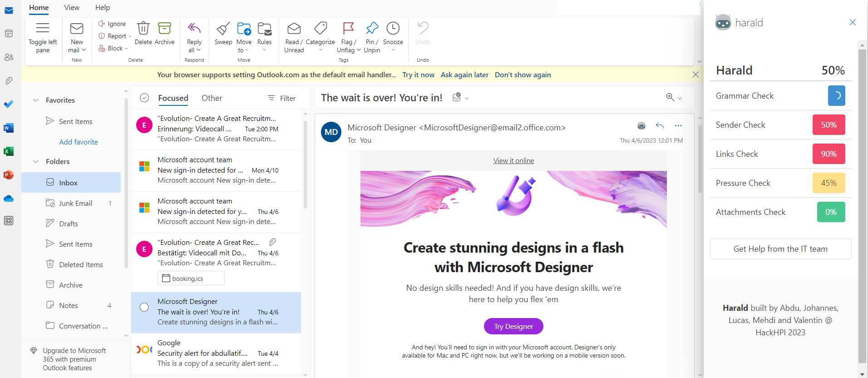Click Ignore conversation option
The image size is (868, 378).
point(112,24)
